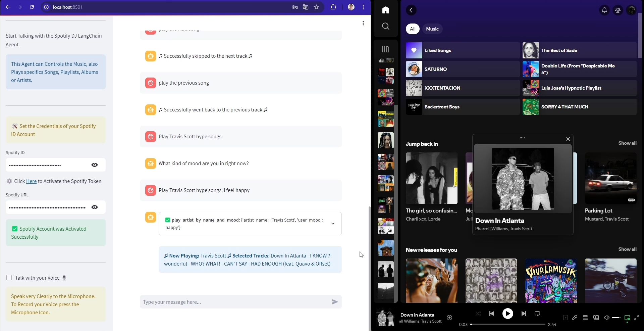Open the browser profile avatar
Image resolution: width=644 pixels, height=331 pixels.
[x=351, y=7]
